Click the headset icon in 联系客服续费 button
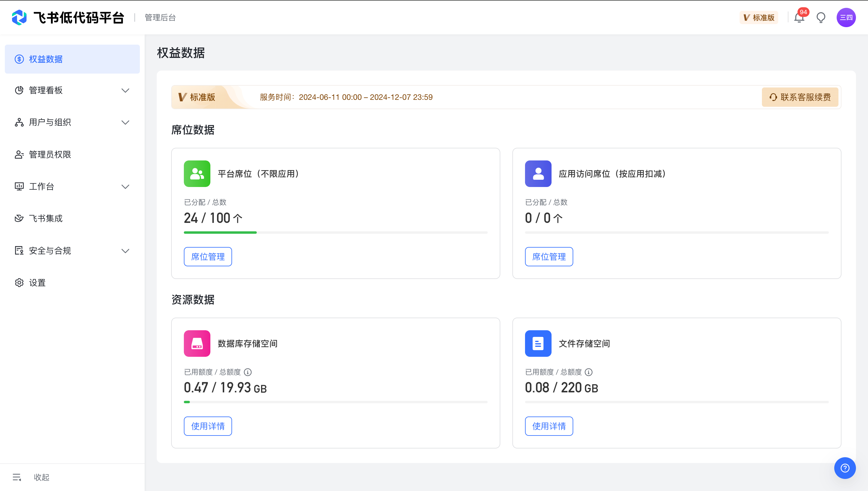Screen dimensions: 868x491 [773, 97]
